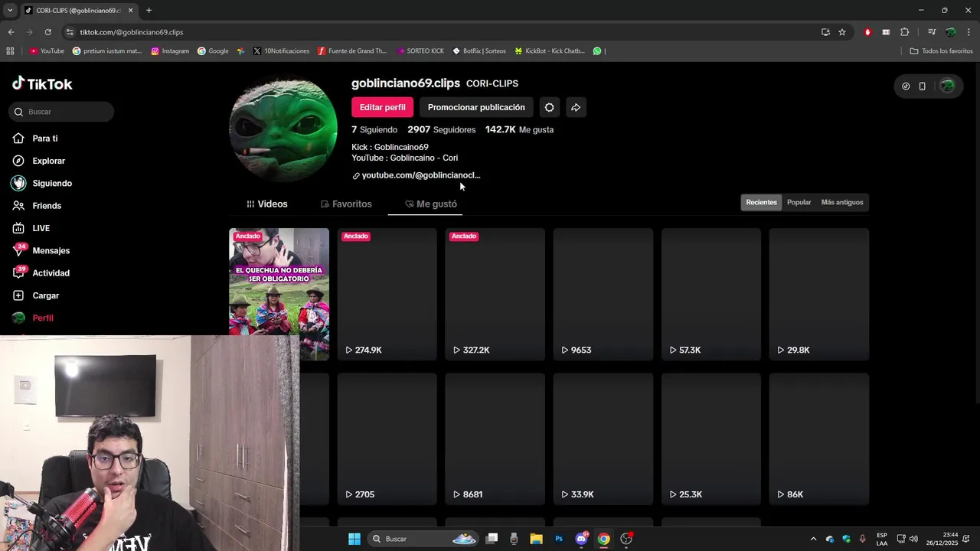Click Editar perfil button
The height and width of the screenshot is (551, 980).
[382, 107]
